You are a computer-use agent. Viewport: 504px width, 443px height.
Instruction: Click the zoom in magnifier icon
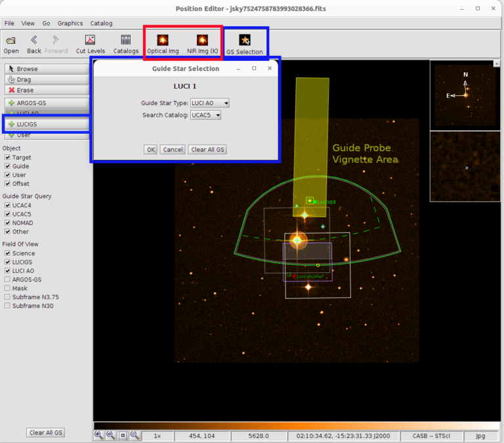click(x=98, y=435)
